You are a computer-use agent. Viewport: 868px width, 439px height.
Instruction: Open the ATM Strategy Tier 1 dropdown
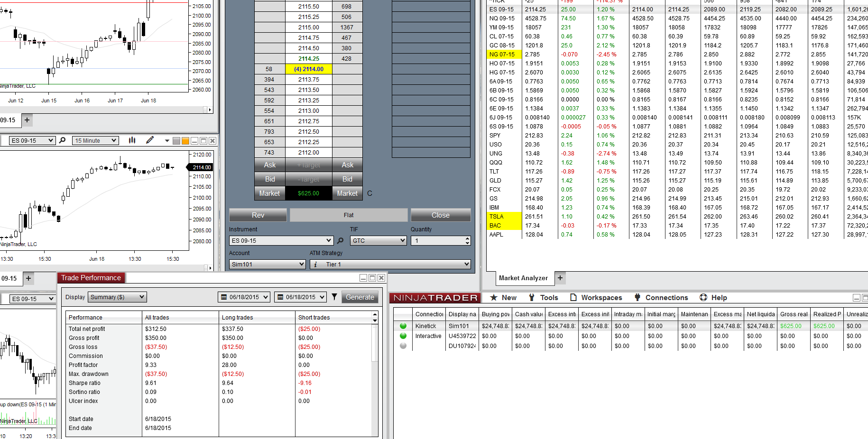[390, 264]
